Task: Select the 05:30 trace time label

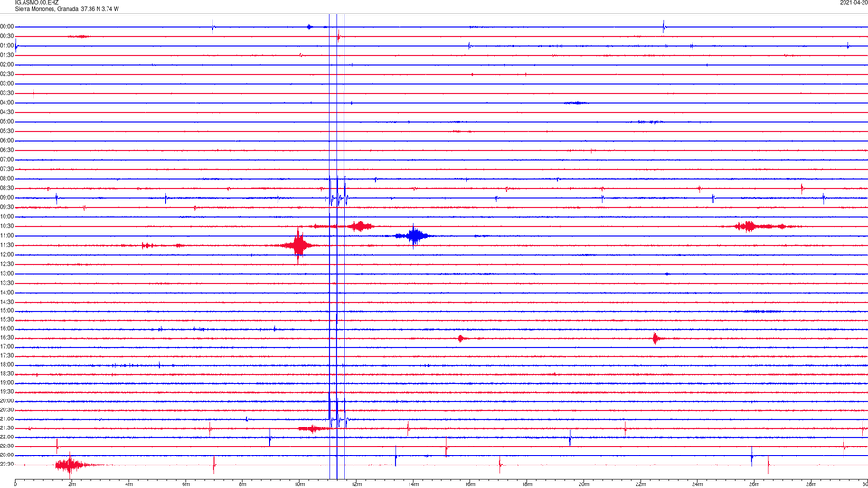Action: 6,131
